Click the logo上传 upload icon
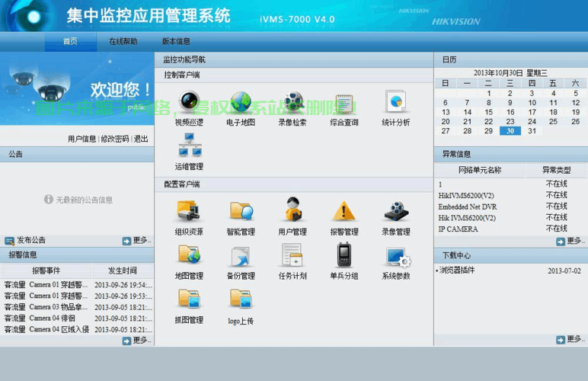The height and width of the screenshot is (381, 588). pos(241,299)
